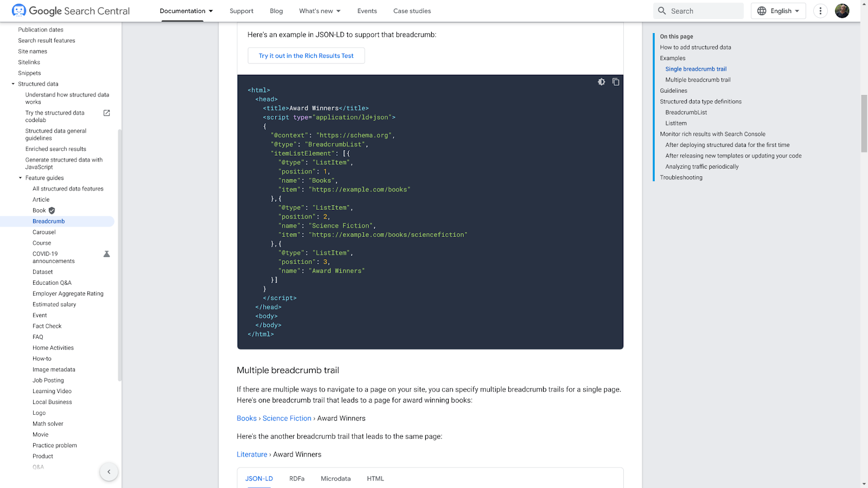Open All structured data features
The width and height of the screenshot is (868, 488).
[68, 189]
